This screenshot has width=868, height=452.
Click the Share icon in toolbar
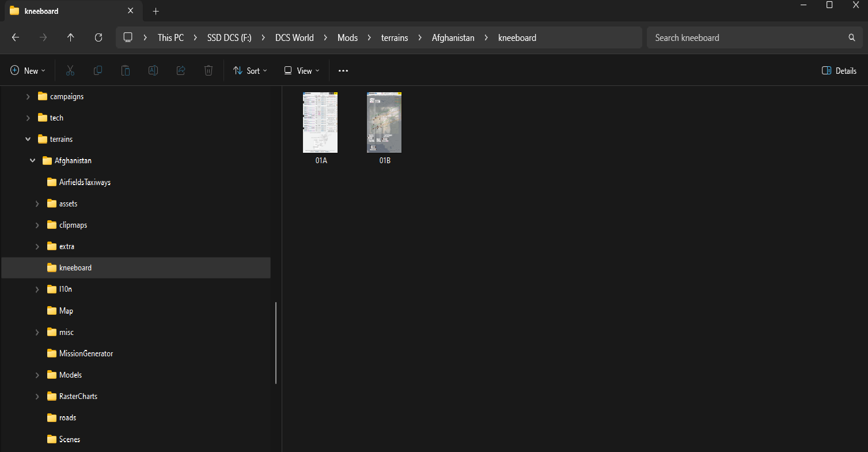click(181, 70)
